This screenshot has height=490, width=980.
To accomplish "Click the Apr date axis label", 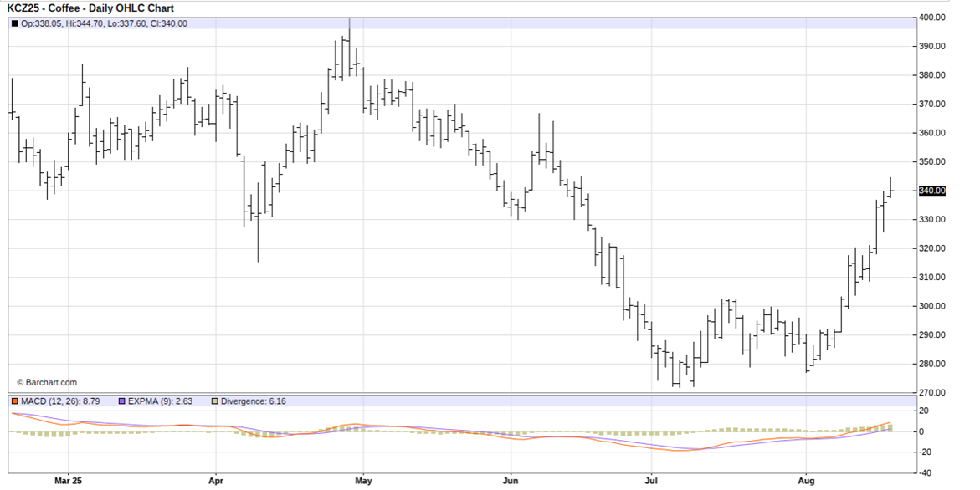I will pyautogui.click(x=216, y=481).
